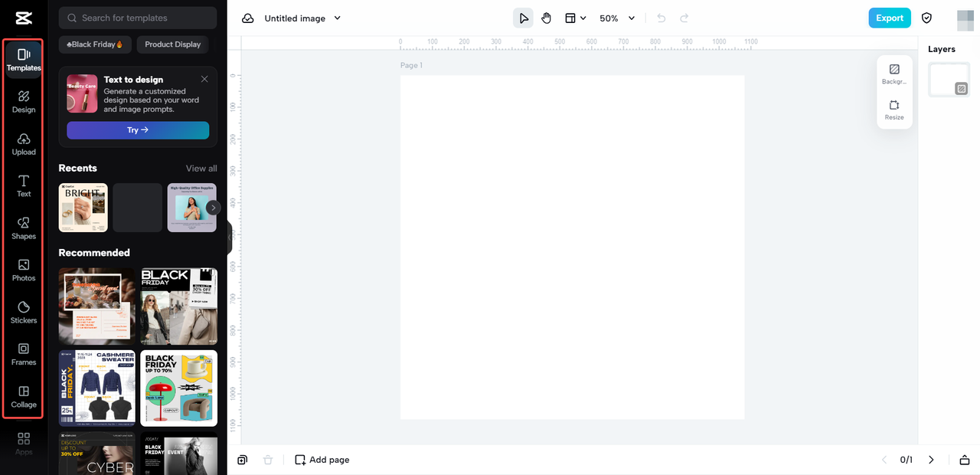Click the delete page trash icon
The width and height of the screenshot is (980, 475).
coord(268,460)
